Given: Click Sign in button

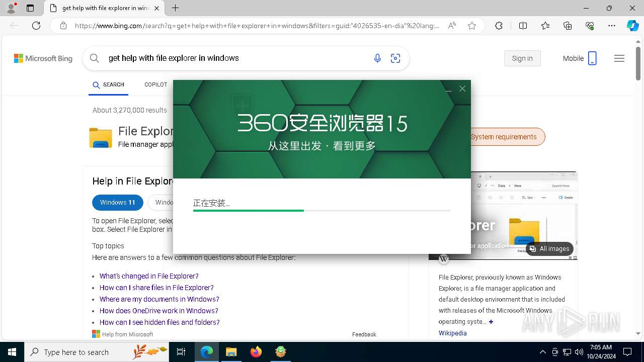Looking at the screenshot, I should click(522, 58).
